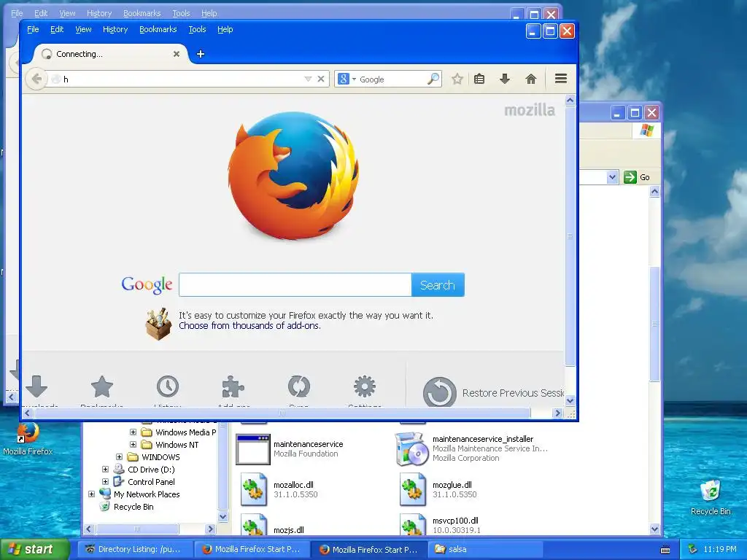747x560 pixels.
Task: Click the taskbar clock 11:19 PM
Action: [x=720, y=550]
